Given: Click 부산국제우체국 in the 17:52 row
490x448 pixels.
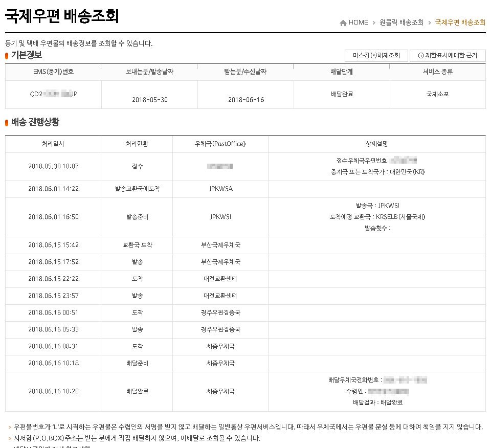Looking at the screenshot, I should 220,262.
